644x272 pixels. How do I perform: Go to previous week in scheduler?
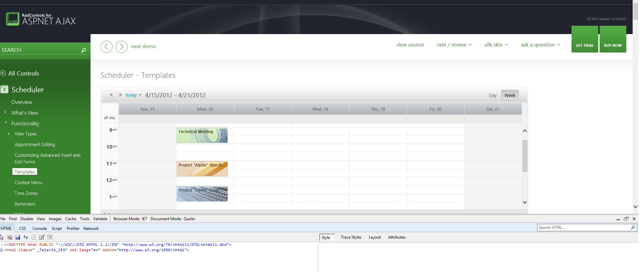pos(111,95)
